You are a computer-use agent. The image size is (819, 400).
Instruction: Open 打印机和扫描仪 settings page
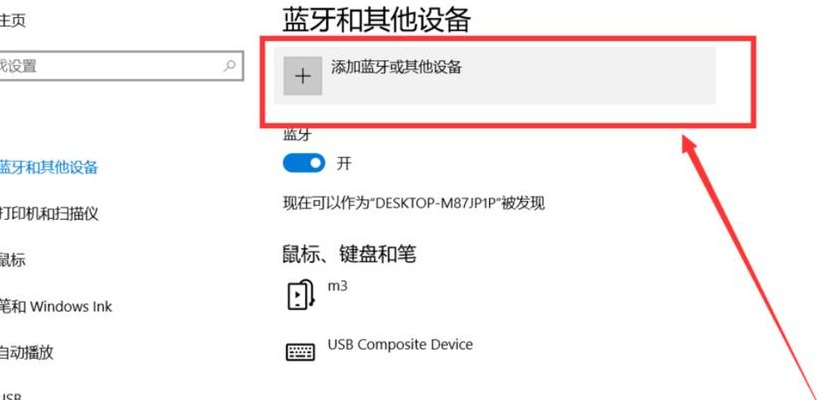tap(49, 214)
